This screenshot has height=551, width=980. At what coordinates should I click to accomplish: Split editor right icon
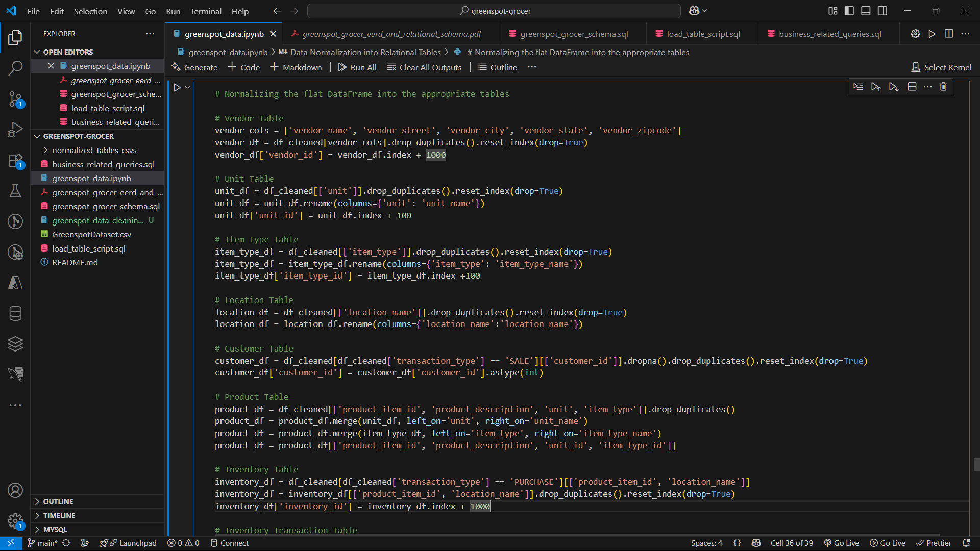tap(949, 34)
